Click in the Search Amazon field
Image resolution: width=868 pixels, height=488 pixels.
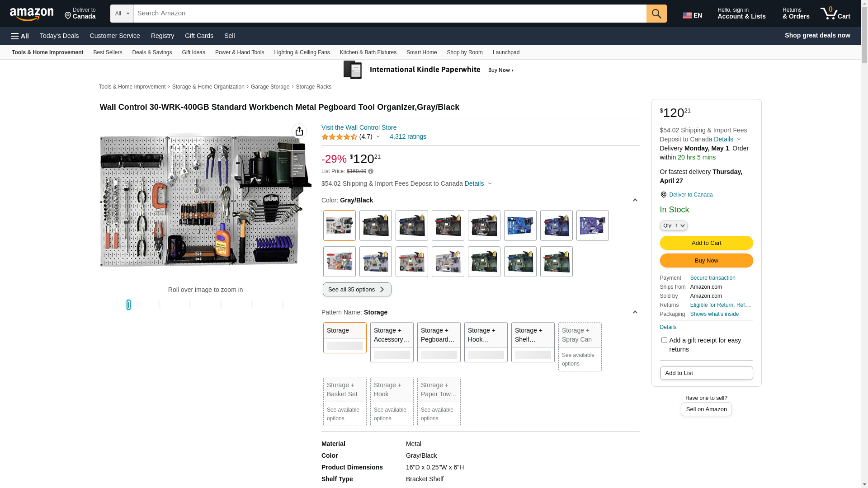pyautogui.click(x=389, y=14)
